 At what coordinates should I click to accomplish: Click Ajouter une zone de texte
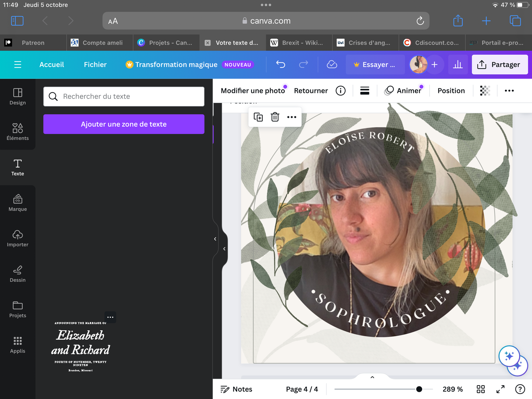tap(124, 124)
